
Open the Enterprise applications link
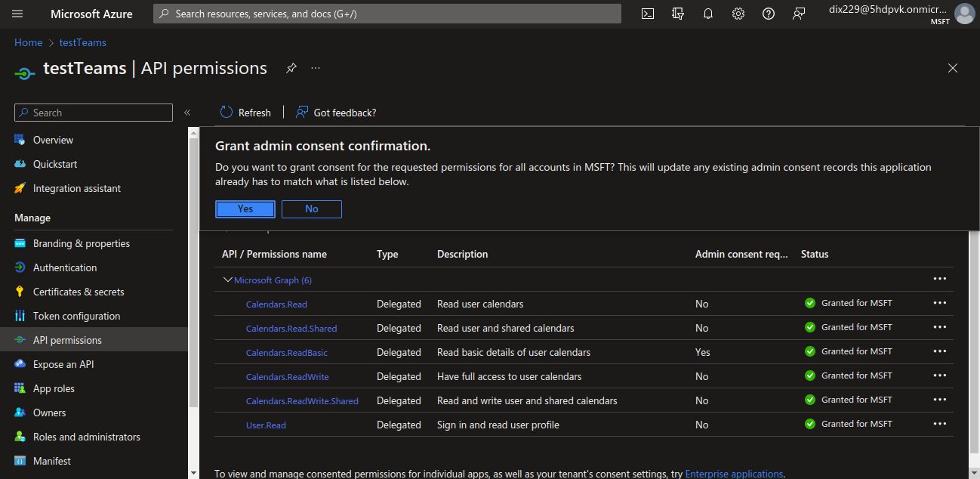tap(734, 474)
